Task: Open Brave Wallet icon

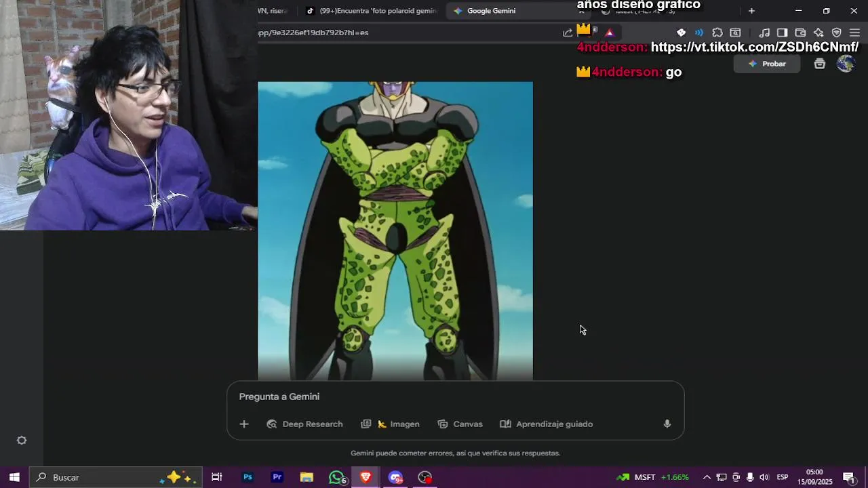Action: 800,33
